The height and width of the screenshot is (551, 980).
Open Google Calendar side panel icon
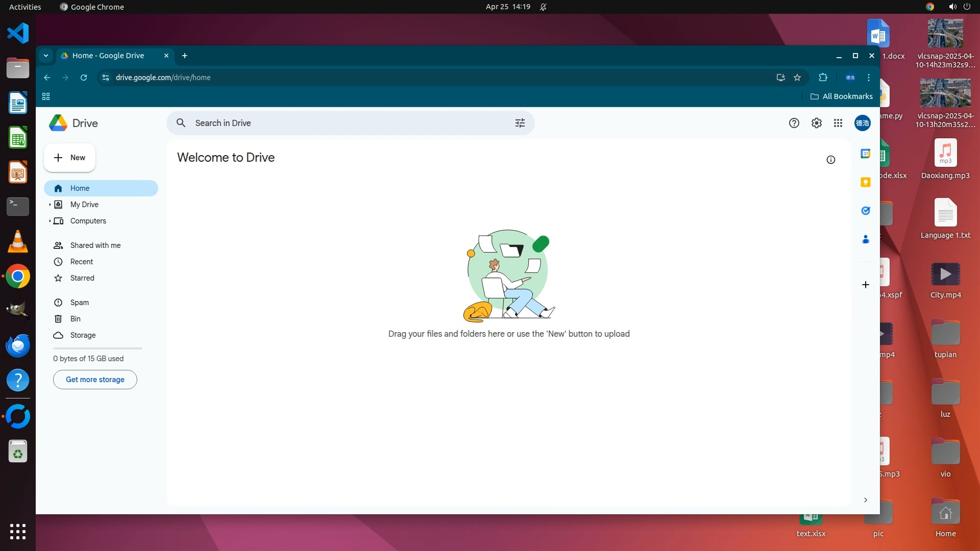tap(865, 154)
